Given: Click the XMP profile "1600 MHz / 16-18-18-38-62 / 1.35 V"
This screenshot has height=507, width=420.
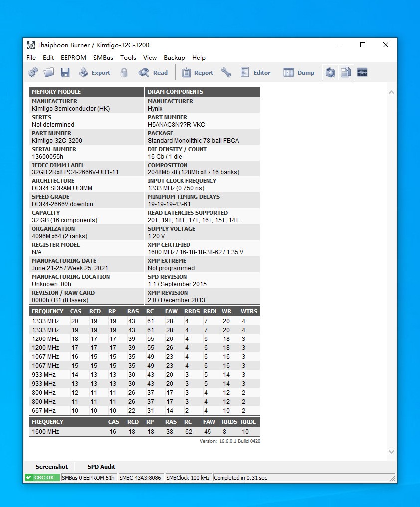Looking at the screenshot, I should [x=196, y=252].
